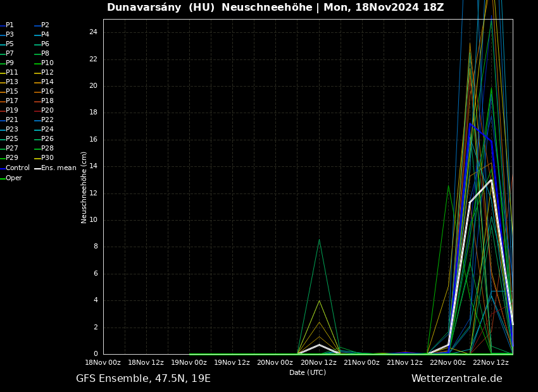Image resolution: width=538 pixels, height=392 pixels.
Task: Select the 22Nov 00z x-axis tick label
Action: [x=447, y=363]
